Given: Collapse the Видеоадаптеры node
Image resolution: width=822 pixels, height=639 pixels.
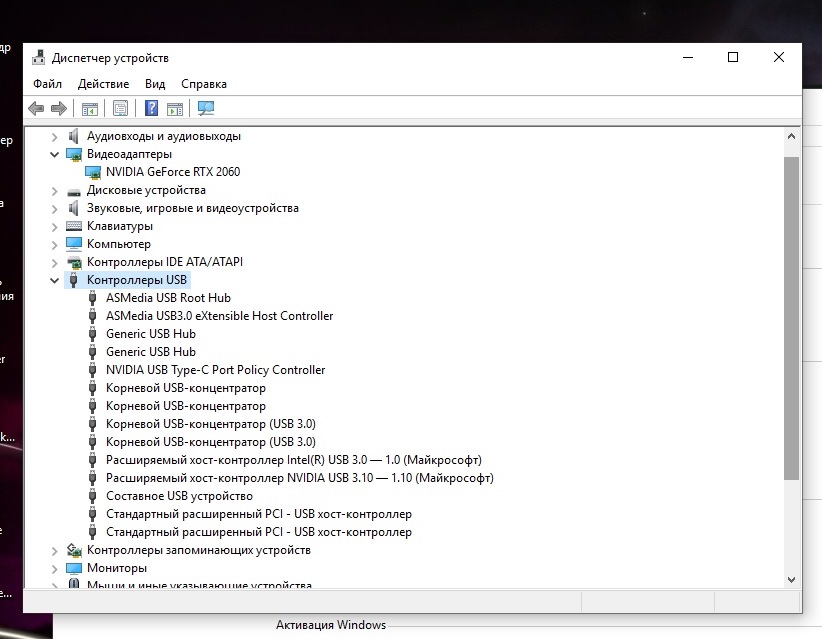Looking at the screenshot, I should tap(55, 154).
